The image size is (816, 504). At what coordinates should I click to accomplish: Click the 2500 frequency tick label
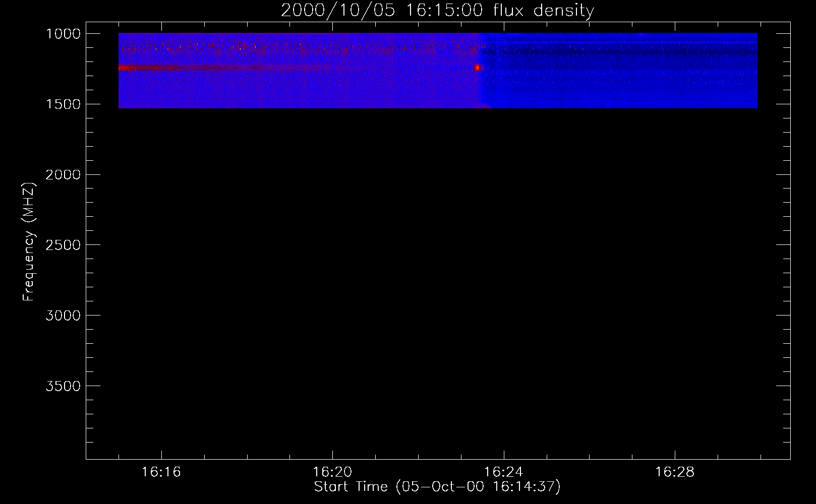tap(63, 245)
